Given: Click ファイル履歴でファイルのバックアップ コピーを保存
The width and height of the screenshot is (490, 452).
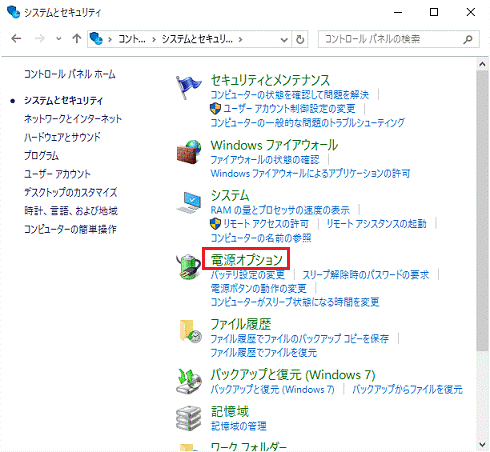Looking at the screenshot, I should point(300,339).
